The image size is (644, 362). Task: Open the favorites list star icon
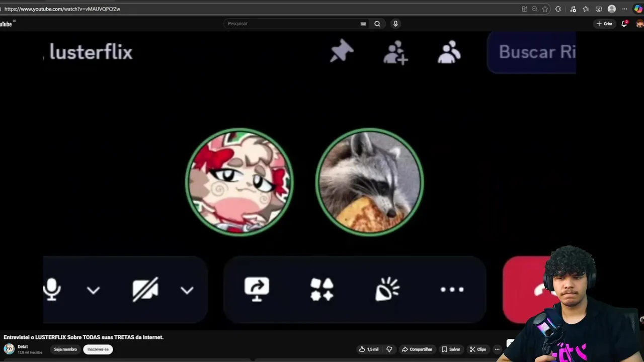[x=586, y=9]
